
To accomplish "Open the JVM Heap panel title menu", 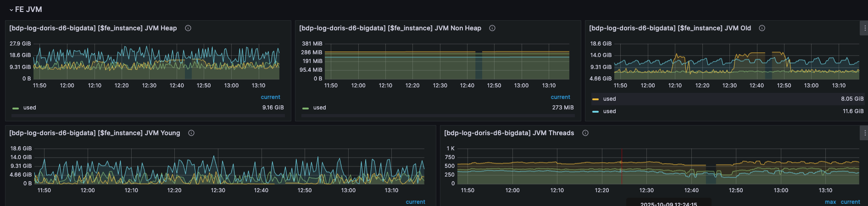I will click(x=93, y=28).
